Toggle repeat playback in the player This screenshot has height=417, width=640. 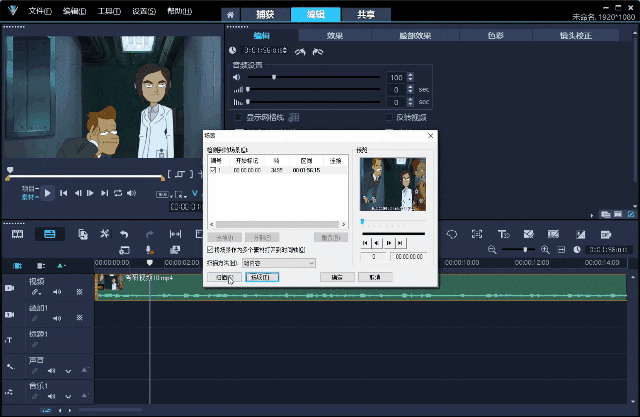[118, 193]
